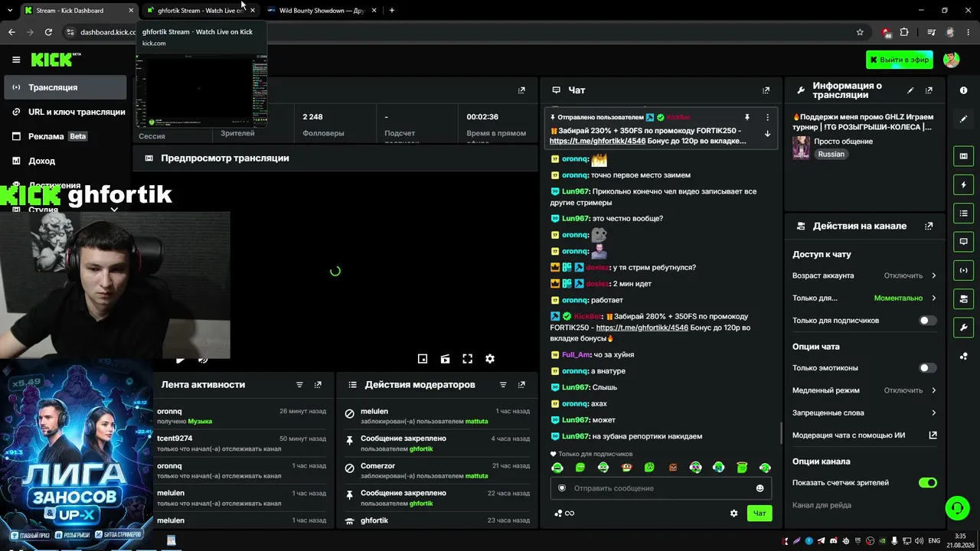
Task: Toggle the list panel icon in right sidebar
Action: [x=964, y=213]
